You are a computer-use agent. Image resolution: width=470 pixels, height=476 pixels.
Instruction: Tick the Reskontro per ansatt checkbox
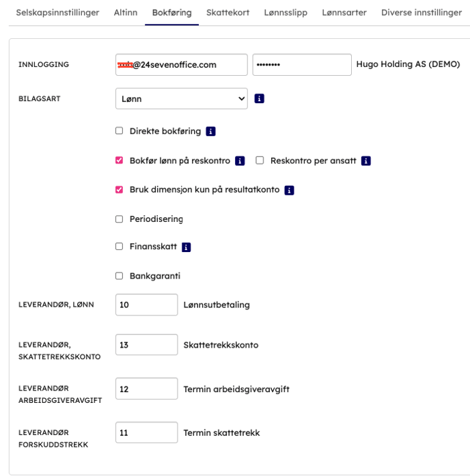[x=260, y=160]
